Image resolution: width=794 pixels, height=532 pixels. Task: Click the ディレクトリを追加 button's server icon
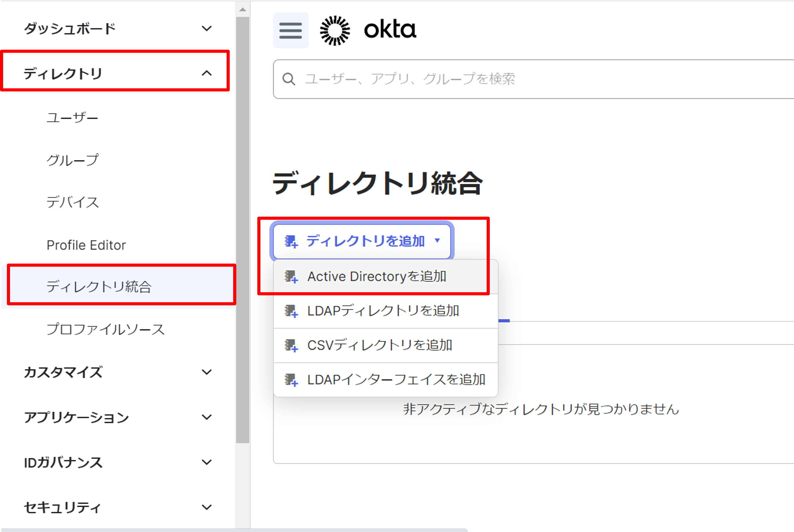tap(291, 241)
